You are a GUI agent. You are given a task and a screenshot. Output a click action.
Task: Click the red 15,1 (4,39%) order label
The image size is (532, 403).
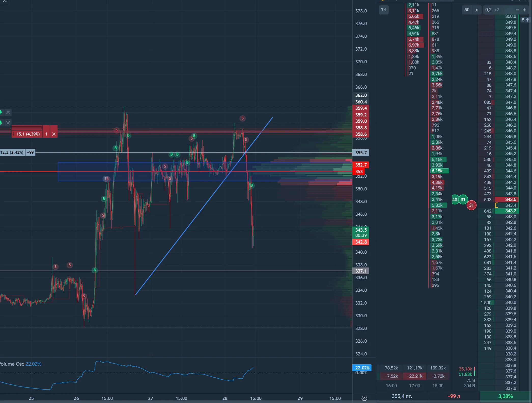(27, 134)
